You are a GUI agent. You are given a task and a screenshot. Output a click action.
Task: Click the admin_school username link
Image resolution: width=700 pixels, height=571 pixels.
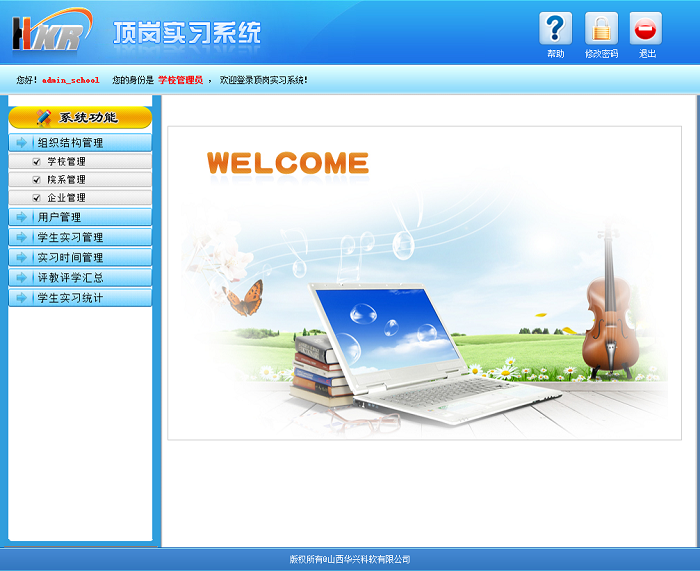[x=70, y=80]
